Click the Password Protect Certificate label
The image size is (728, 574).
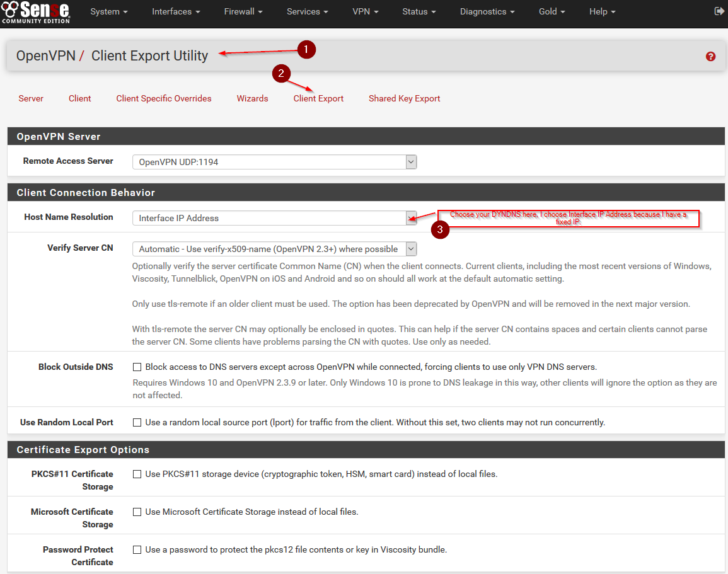78,556
